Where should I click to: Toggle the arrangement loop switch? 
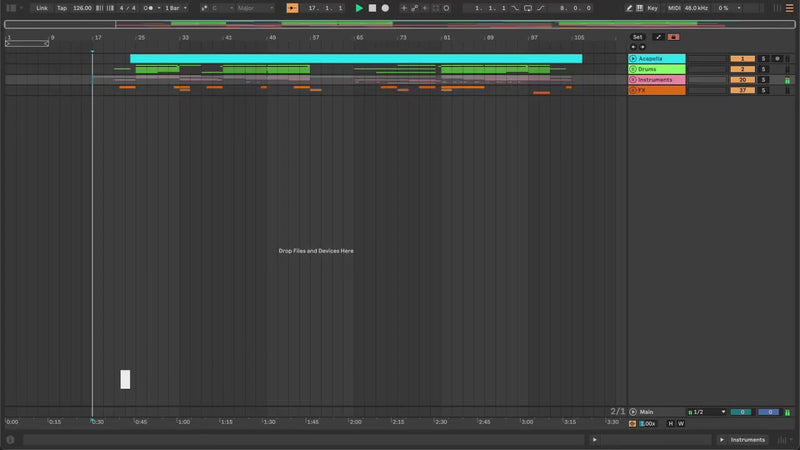(528, 8)
